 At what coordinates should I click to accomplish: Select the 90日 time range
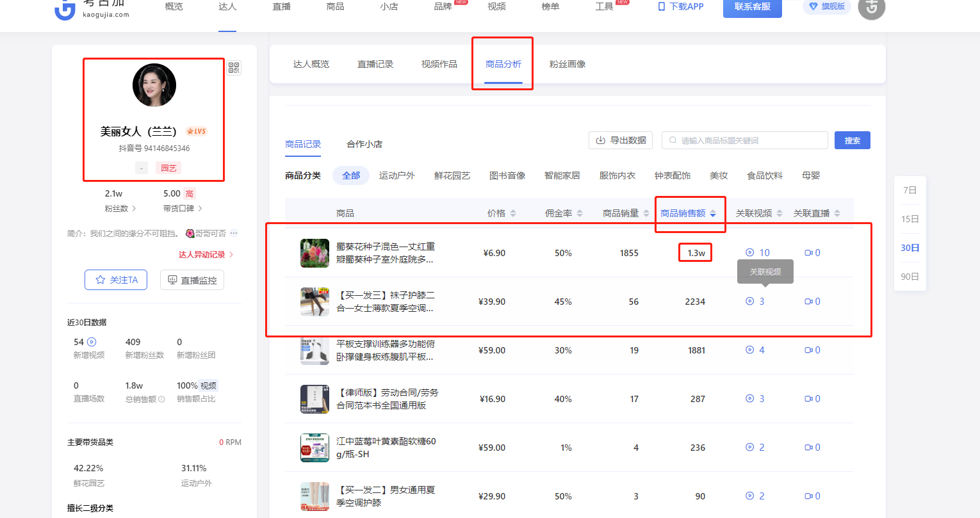pos(910,277)
